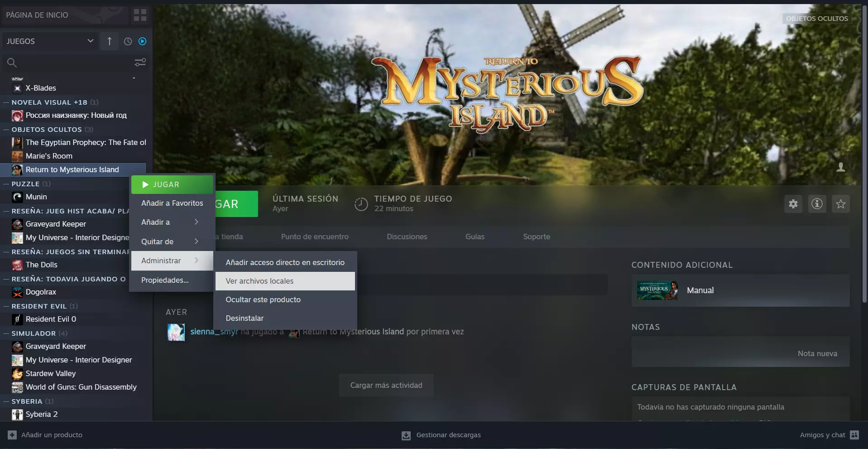Screen dimensions: 868x449
Task: Open Munin game from Puzzle category
Action: pyautogui.click(x=36, y=197)
